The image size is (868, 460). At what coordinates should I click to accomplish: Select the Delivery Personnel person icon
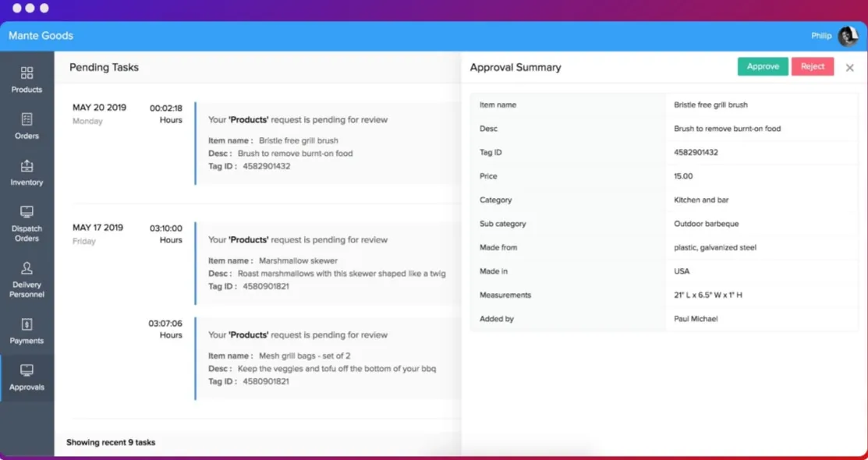pos(27,268)
